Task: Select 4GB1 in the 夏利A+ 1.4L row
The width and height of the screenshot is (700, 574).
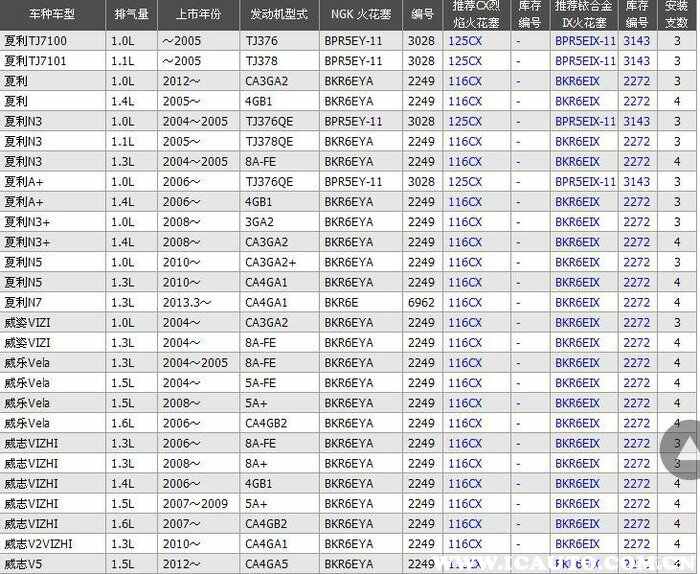Action: [x=258, y=202]
